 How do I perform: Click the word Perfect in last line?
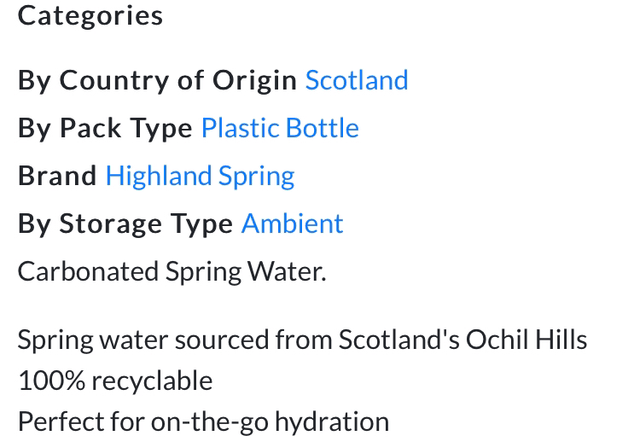point(59,422)
